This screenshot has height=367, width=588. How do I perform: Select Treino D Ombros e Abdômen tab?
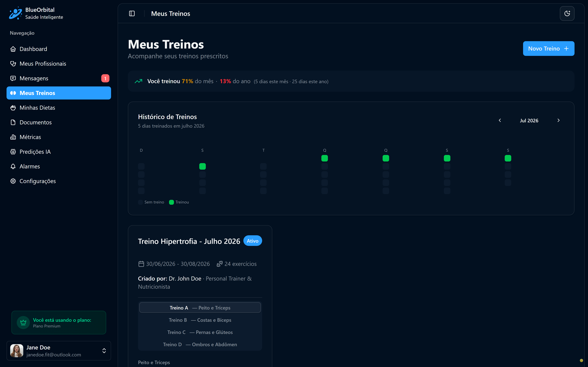(200, 344)
